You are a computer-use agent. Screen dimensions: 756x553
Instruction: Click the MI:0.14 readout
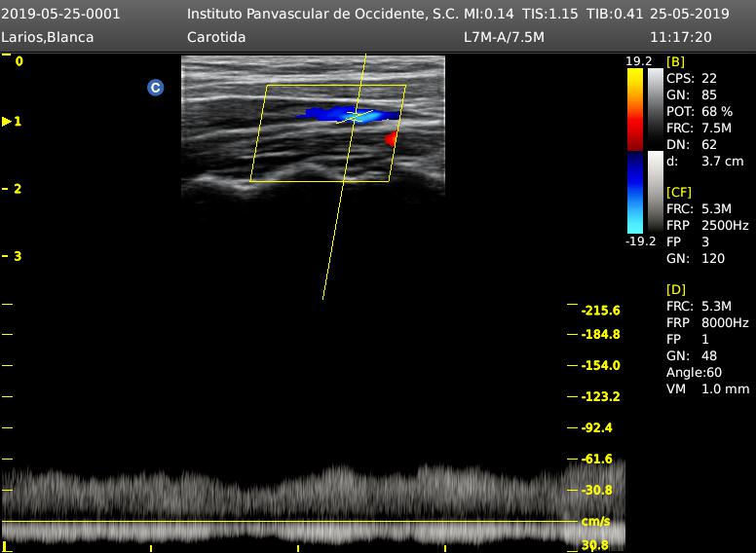[488, 14]
